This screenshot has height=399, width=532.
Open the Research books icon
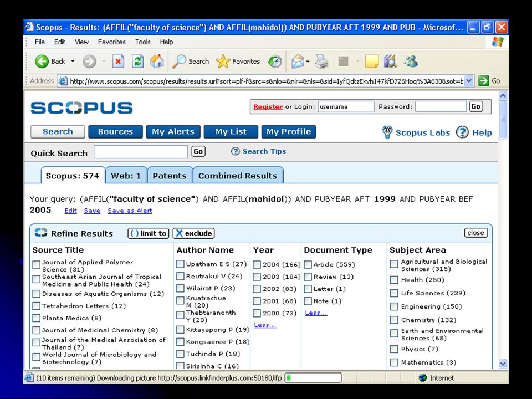point(391,62)
